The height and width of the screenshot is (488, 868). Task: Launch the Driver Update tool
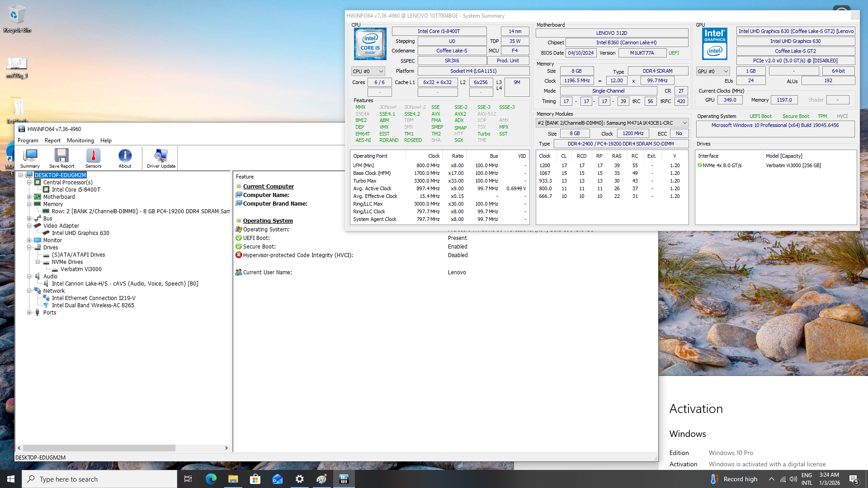[161, 158]
